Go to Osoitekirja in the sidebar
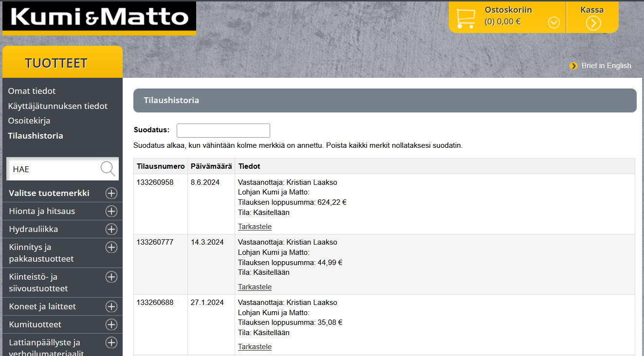The image size is (644, 356). (x=29, y=121)
